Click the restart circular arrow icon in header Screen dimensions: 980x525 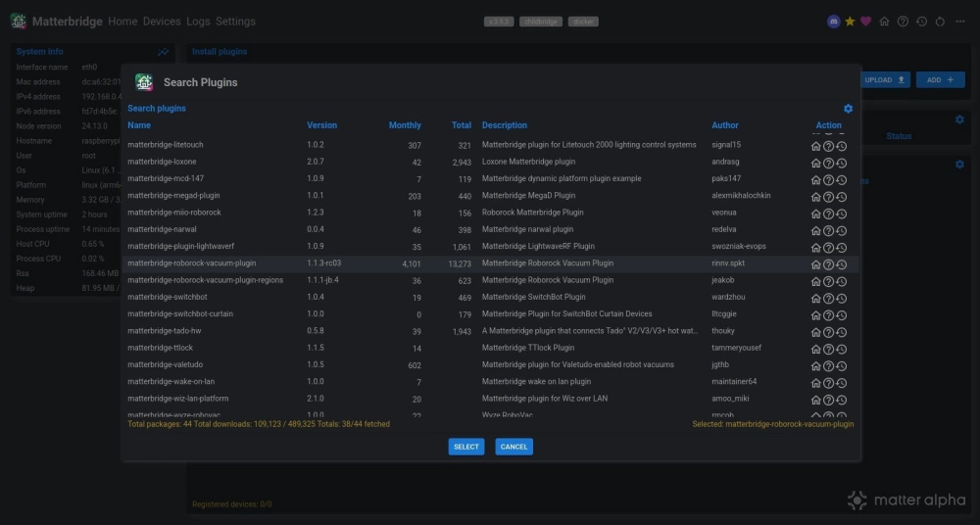[x=940, y=22]
